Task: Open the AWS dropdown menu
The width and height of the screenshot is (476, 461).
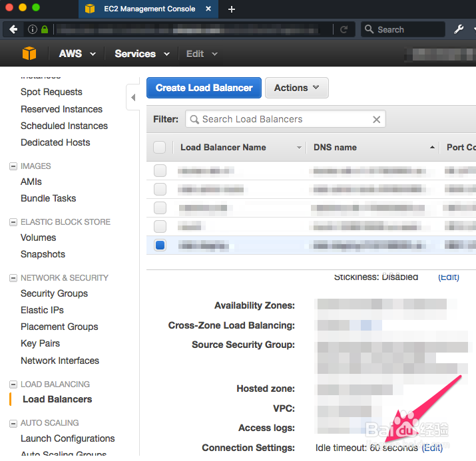Action: point(77,54)
